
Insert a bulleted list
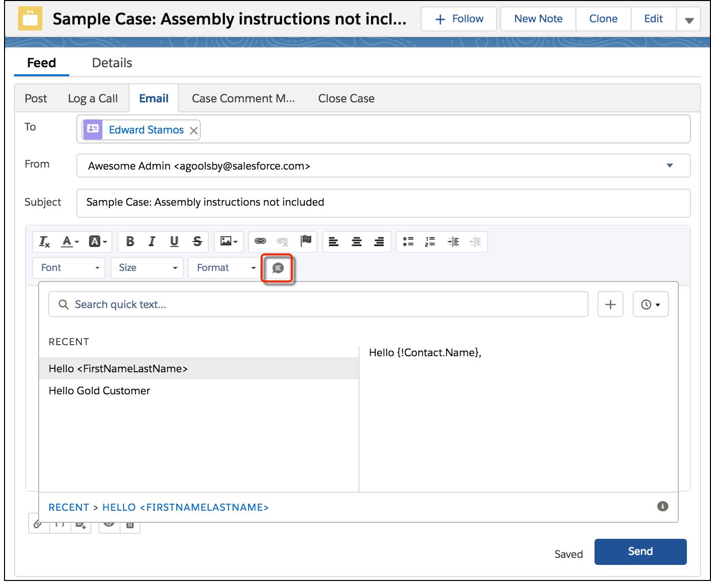[x=408, y=242]
